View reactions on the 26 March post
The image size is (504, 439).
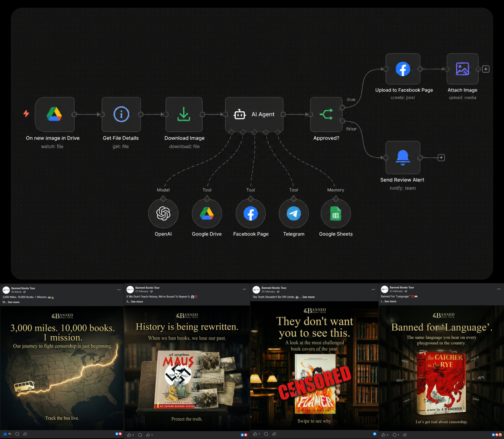pyautogui.click(x=119, y=434)
